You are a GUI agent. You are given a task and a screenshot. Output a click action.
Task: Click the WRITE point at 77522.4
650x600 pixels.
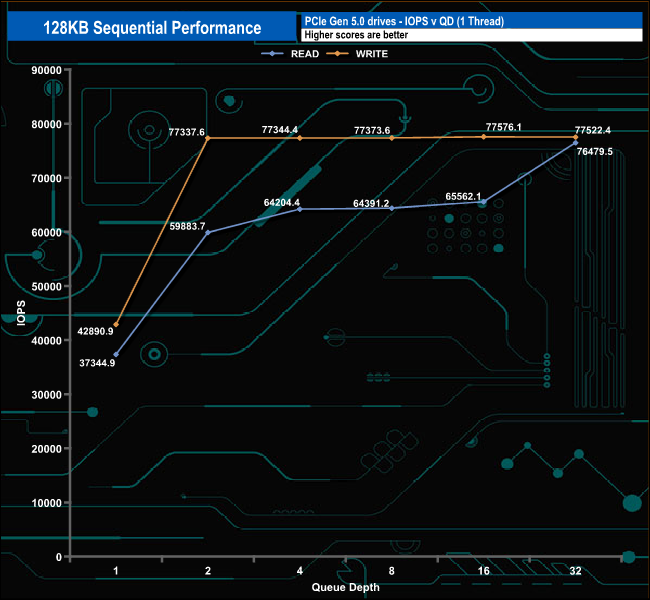coord(575,137)
